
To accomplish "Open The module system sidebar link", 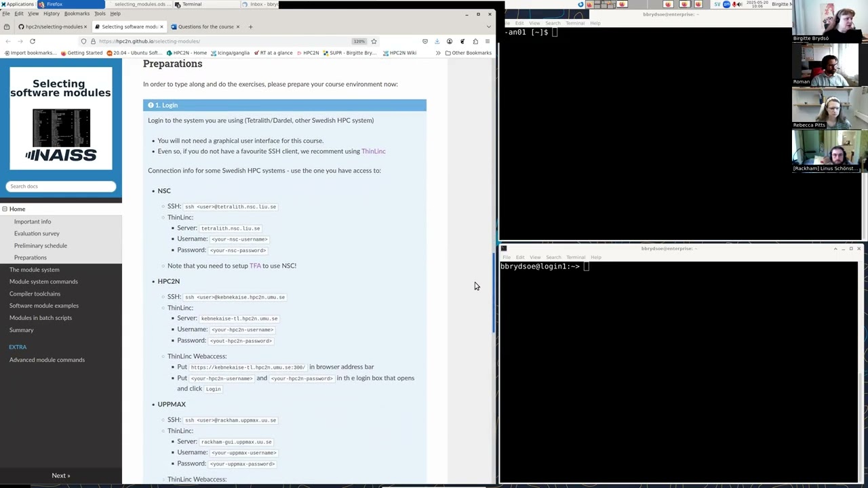I will tap(35, 270).
